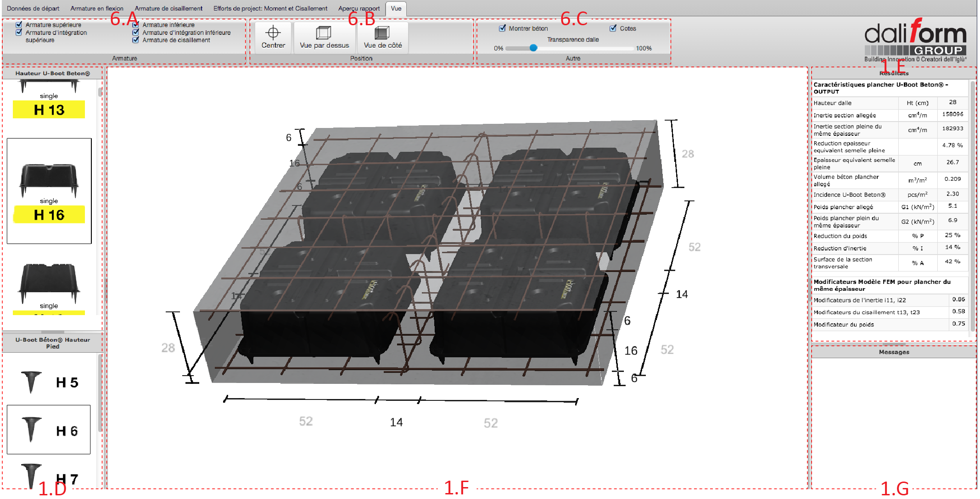Click Epaisseur equivalent semelle value 26.7
The image size is (980, 499).
pos(953,162)
